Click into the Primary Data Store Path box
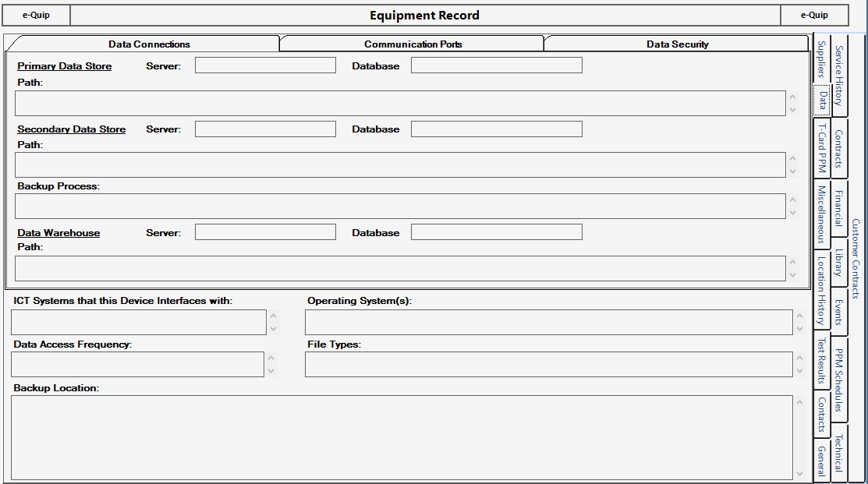868x484 pixels. 400,104
